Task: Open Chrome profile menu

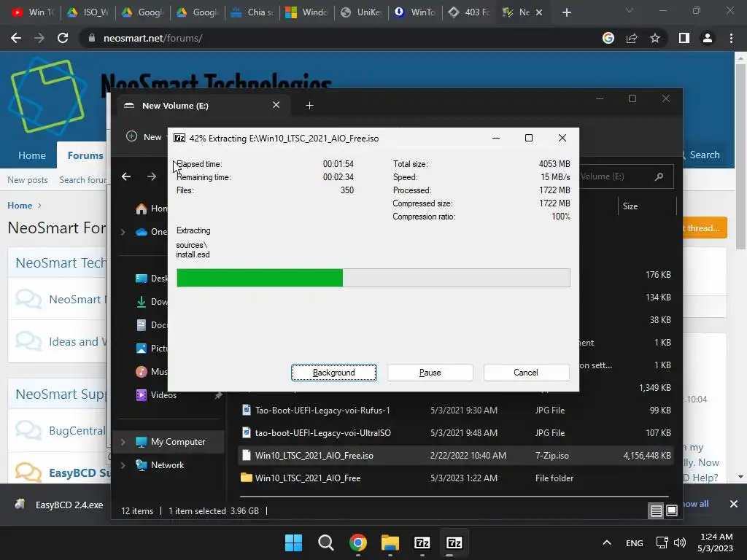Action: [708, 38]
